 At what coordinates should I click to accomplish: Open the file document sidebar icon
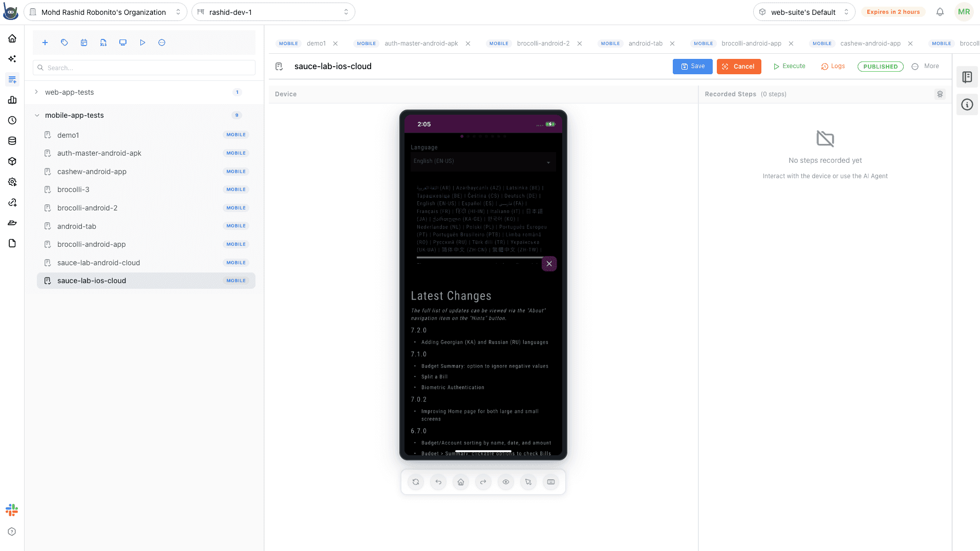tap(12, 243)
